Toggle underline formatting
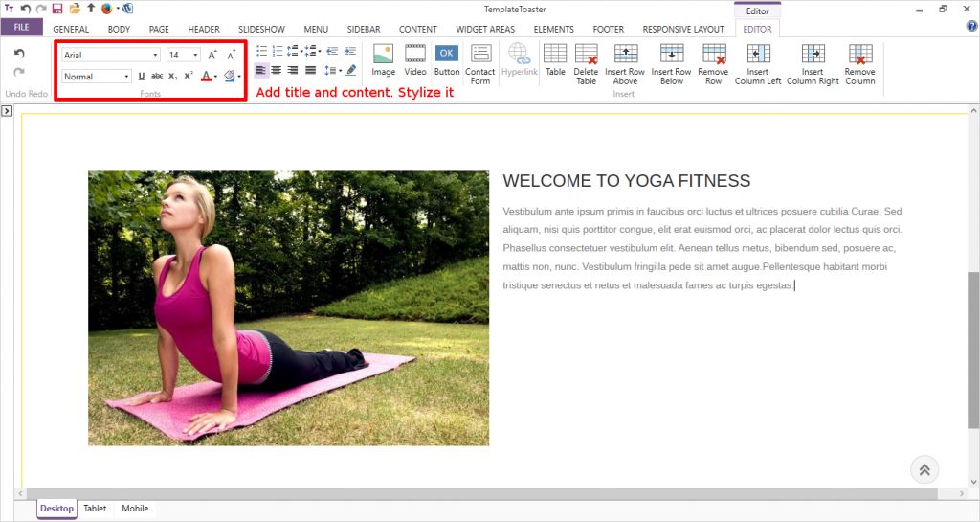Image resolution: width=980 pixels, height=522 pixels. pyautogui.click(x=142, y=77)
